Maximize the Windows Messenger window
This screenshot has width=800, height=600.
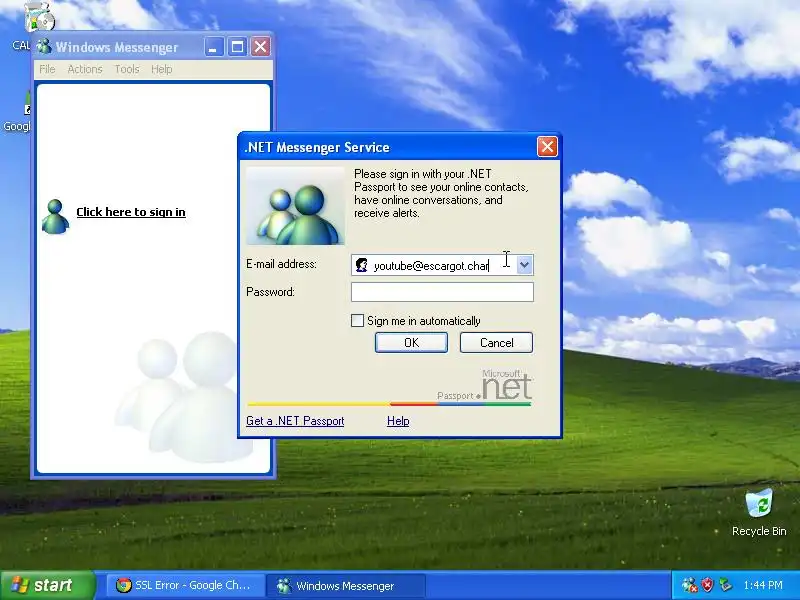pyautogui.click(x=237, y=47)
